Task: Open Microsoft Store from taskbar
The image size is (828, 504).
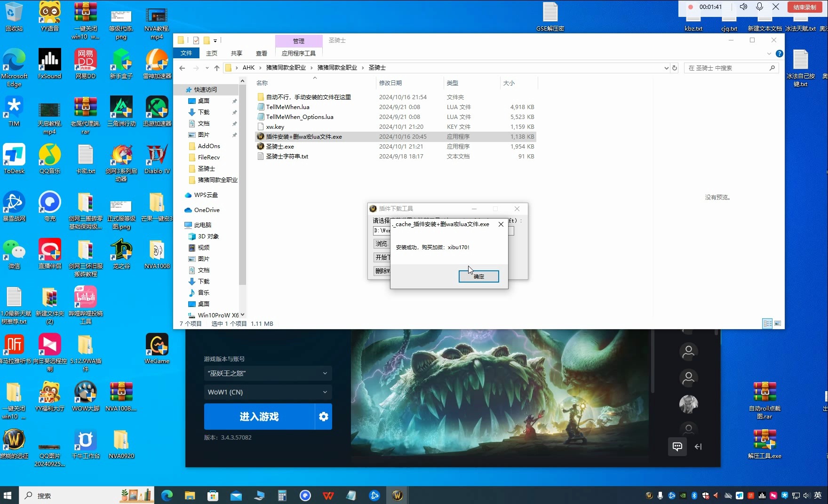Action: (213, 496)
